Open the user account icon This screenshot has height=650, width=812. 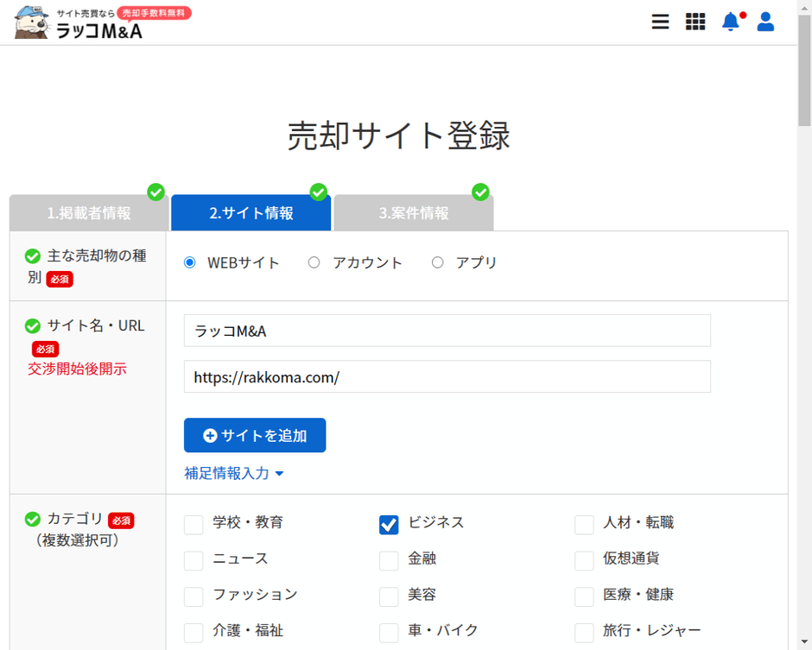pos(765,22)
